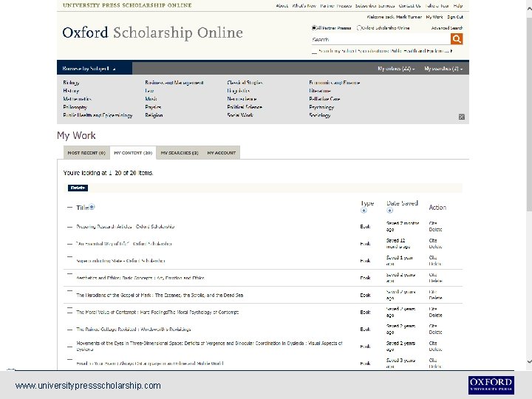The height and width of the screenshot is (399, 532).
Task: Open The Moral Value of Contempt title
Action: click(157, 312)
